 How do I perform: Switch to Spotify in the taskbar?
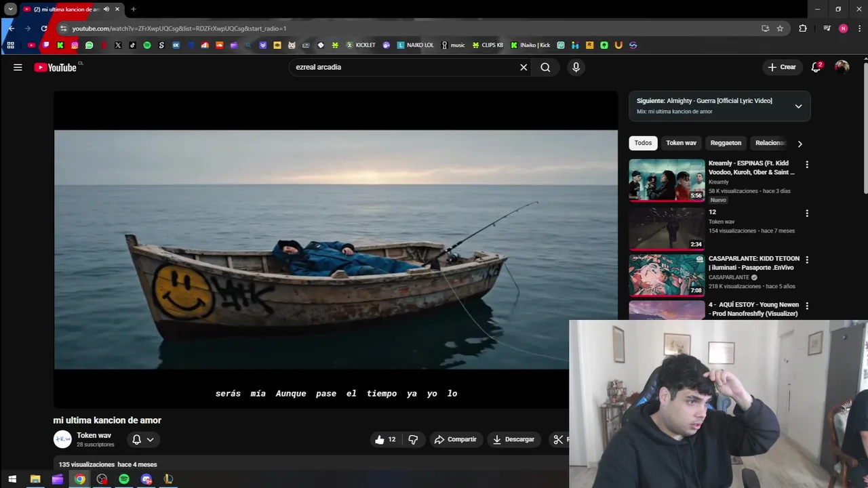[x=124, y=479]
